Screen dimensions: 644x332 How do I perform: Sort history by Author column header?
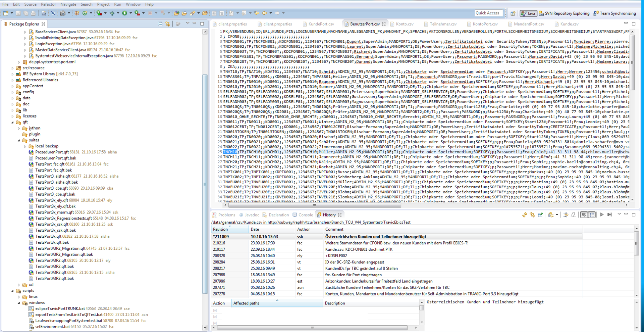(x=309, y=229)
